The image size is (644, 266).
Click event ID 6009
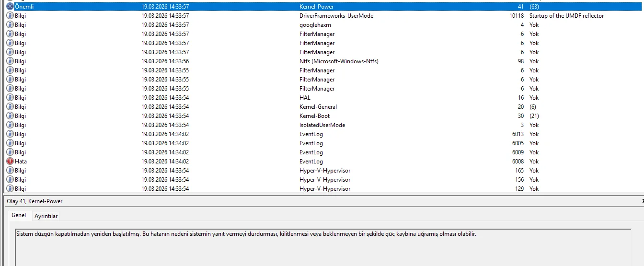click(518, 152)
